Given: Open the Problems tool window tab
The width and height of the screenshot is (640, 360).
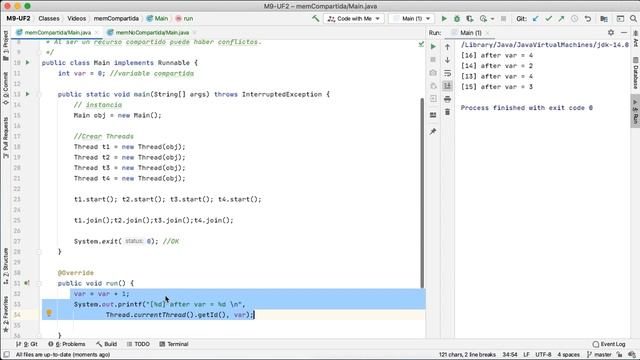Looking at the screenshot, I should pyautogui.click(x=67, y=344).
